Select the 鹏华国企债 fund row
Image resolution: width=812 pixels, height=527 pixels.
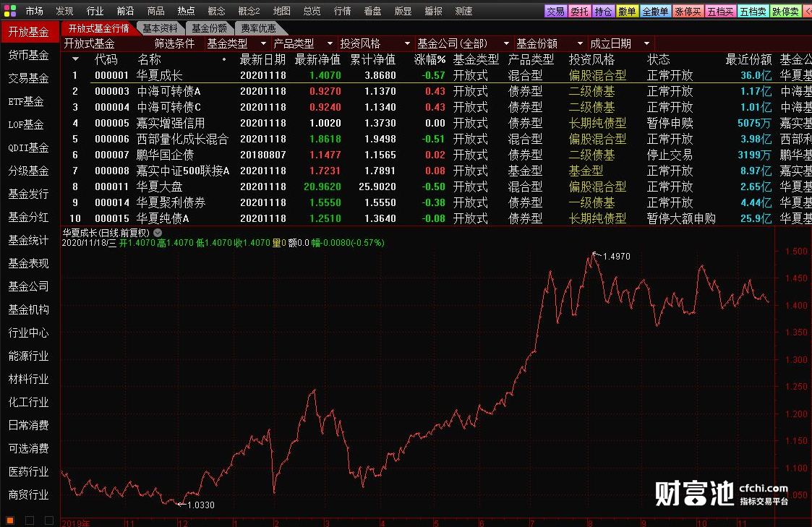[x=436, y=155]
